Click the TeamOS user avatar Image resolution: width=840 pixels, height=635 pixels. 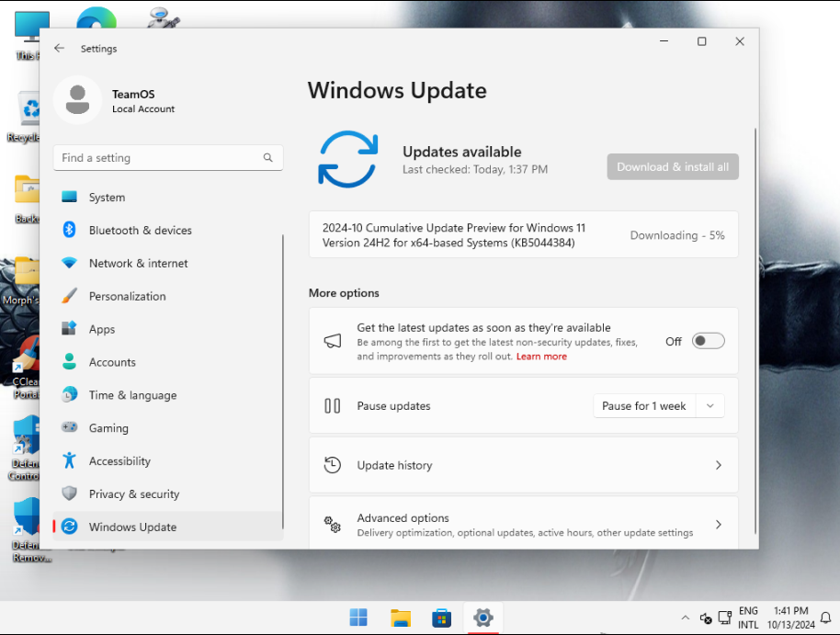click(78, 100)
